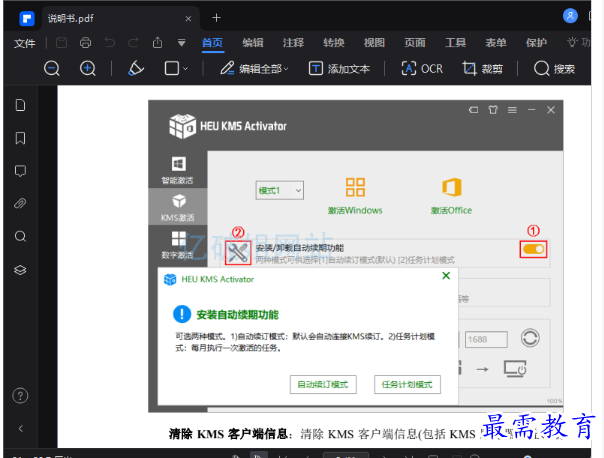Open a new tab with plus button
604x458 pixels.
[216, 18]
